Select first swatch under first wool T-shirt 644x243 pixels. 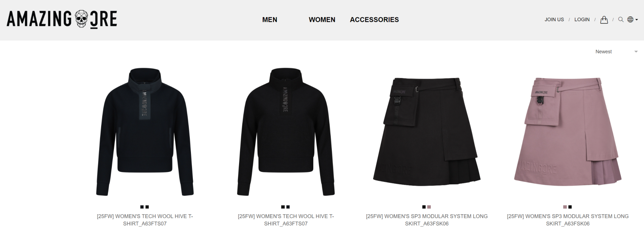142,207
